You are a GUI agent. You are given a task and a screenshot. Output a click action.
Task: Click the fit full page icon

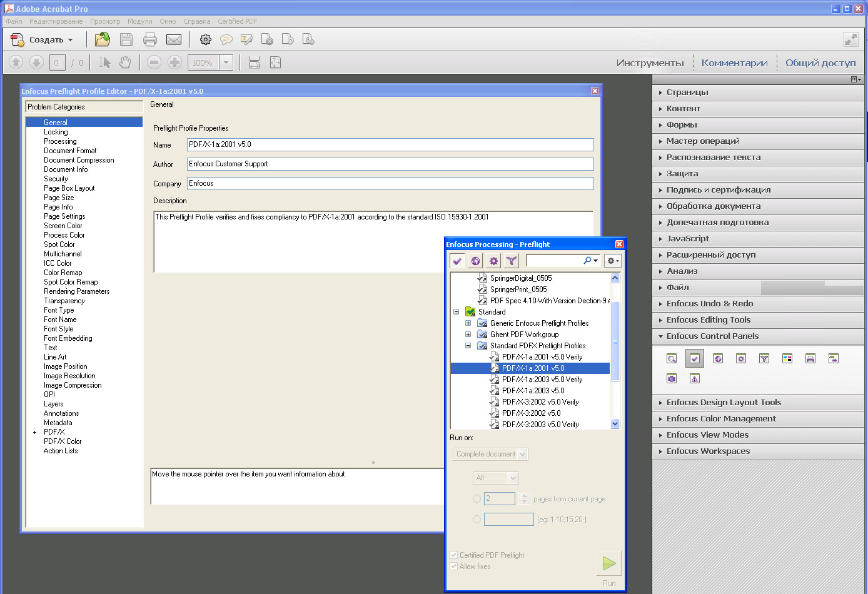point(275,63)
